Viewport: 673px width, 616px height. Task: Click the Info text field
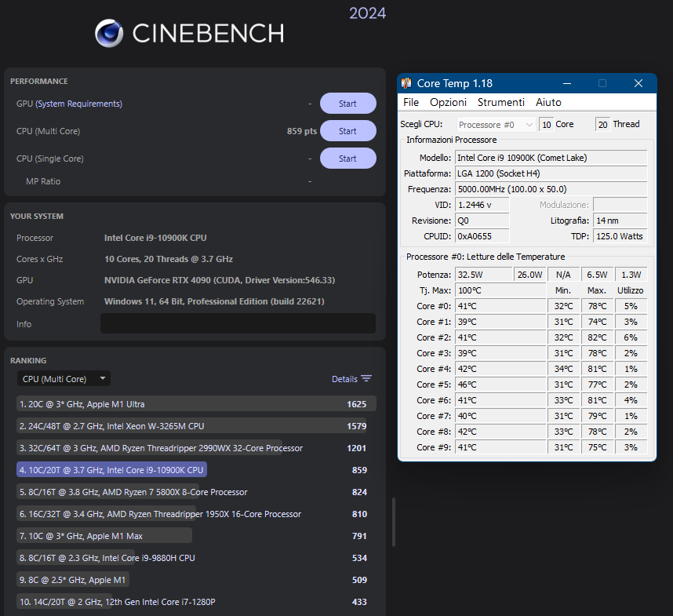pyautogui.click(x=238, y=323)
